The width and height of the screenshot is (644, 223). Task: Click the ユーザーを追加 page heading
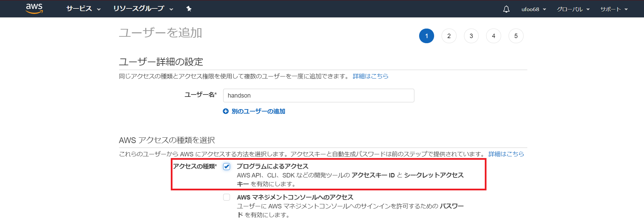tap(161, 33)
